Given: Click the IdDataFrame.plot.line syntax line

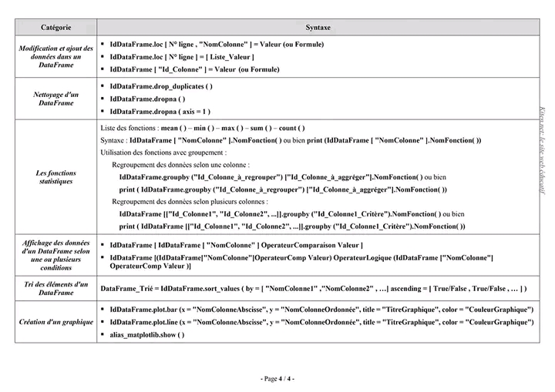Looking at the screenshot, I should (321, 322).
